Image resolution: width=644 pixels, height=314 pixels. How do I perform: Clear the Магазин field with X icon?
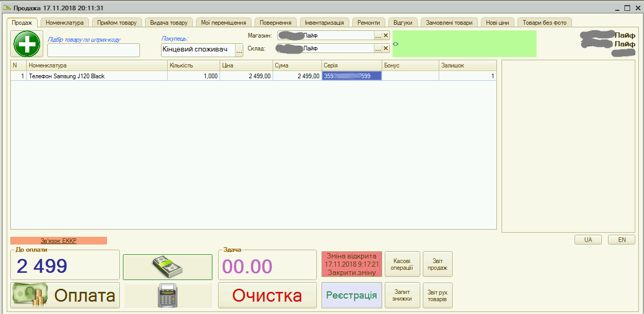(386, 36)
